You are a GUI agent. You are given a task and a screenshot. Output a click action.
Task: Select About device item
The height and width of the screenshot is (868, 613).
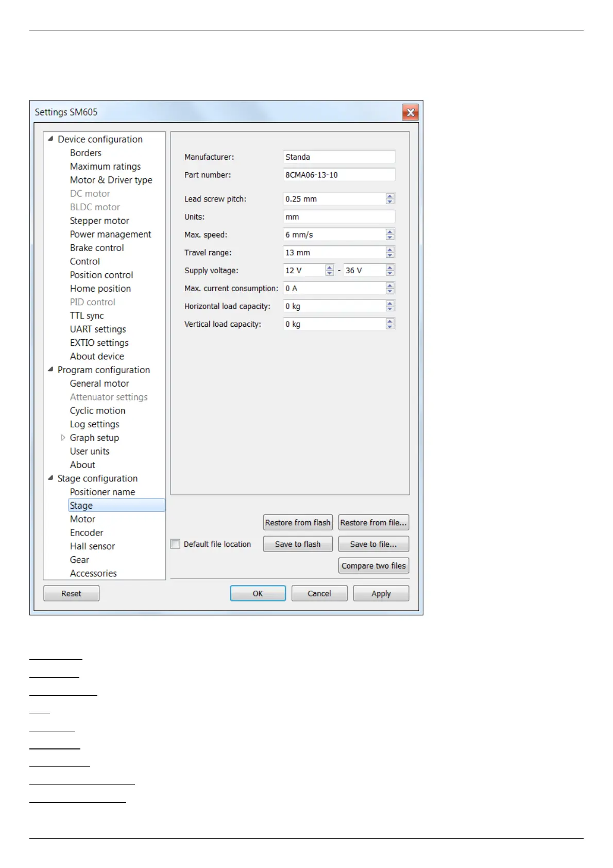(97, 356)
